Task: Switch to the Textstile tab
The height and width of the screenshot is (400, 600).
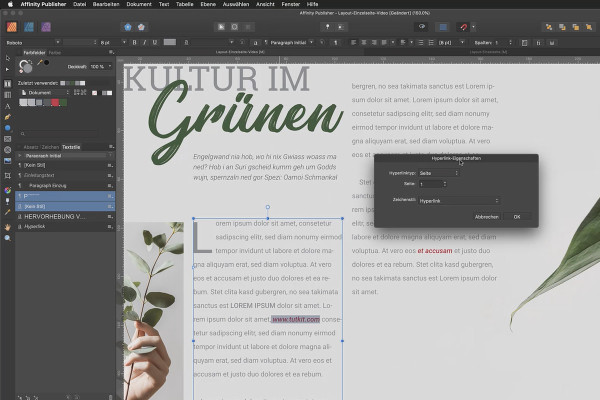Action: (x=71, y=147)
